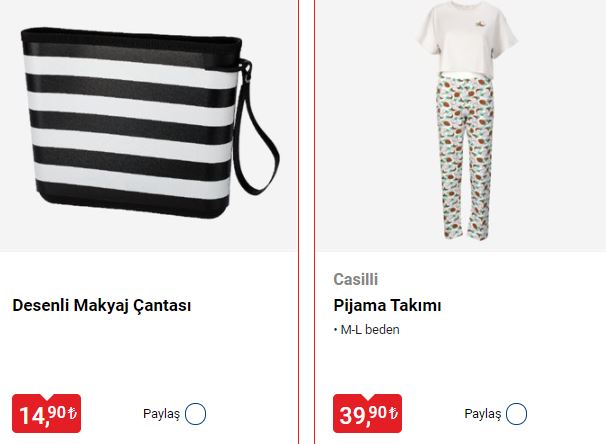This screenshot has width=606, height=444.
Task: Click the red 39,90 price tag
Action: point(367,413)
